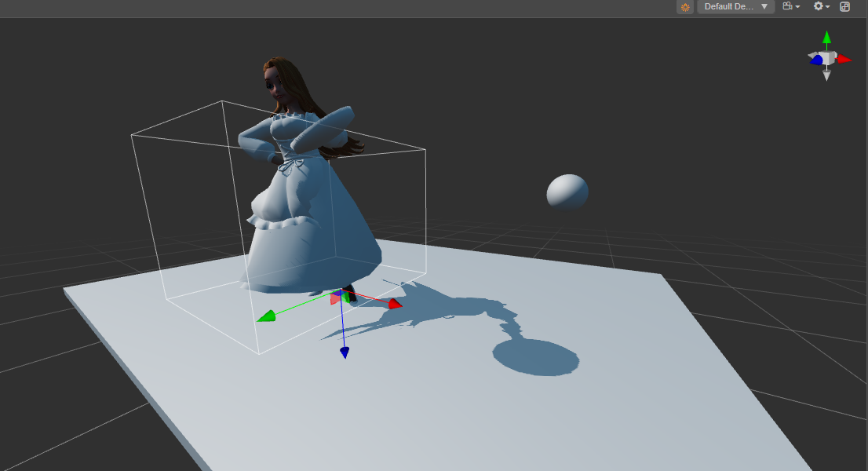This screenshot has height=471, width=868.
Task: Click the overlapping-squares layout icon in toolbar
Action: [x=844, y=6]
